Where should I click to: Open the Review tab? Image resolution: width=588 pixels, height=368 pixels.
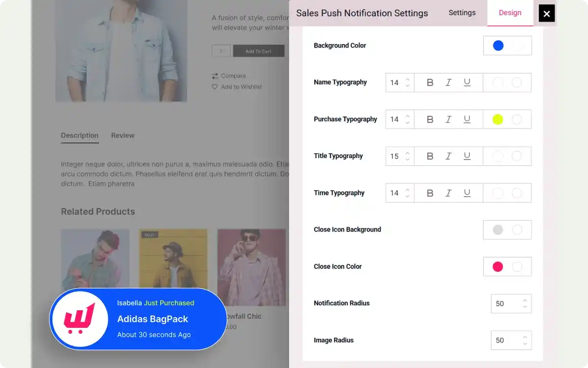122,135
